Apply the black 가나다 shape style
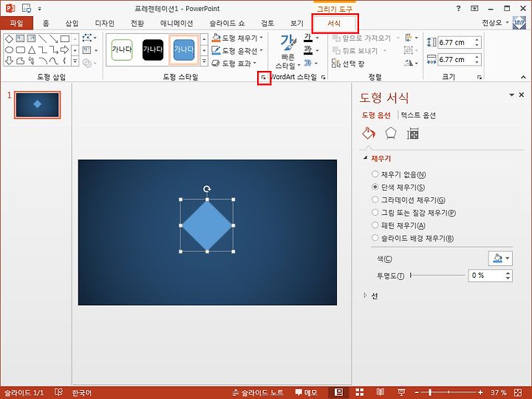The width and height of the screenshot is (532, 399). pyautogui.click(x=153, y=50)
